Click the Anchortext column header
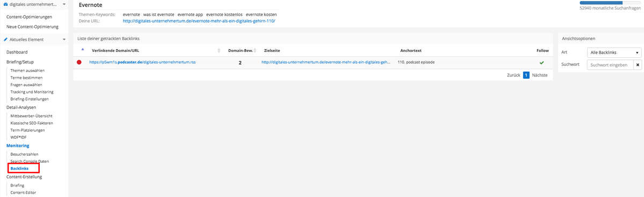Image resolution: width=644 pixels, height=197 pixels. pyautogui.click(x=411, y=51)
